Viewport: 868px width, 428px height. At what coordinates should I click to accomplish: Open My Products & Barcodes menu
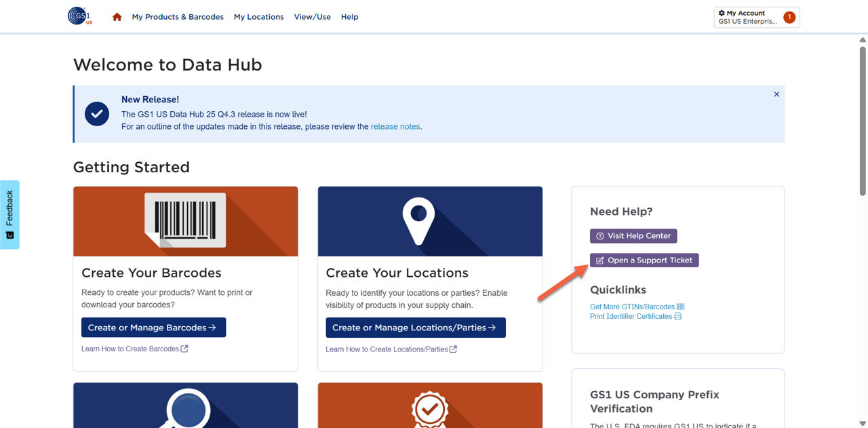click(178, 17)
